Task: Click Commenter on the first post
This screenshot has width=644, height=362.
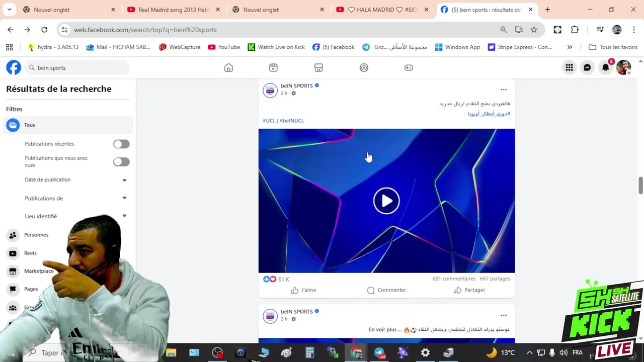Action: [386, 290]
